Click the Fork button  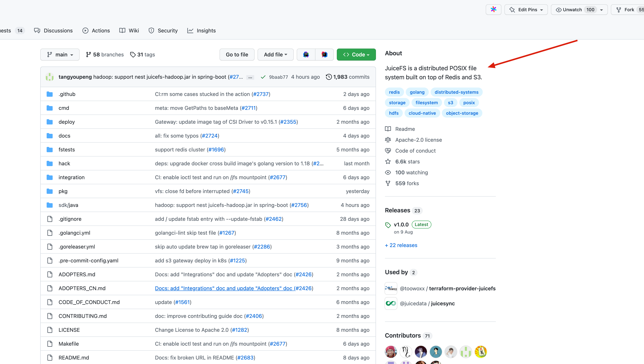[x=627, y=10]
